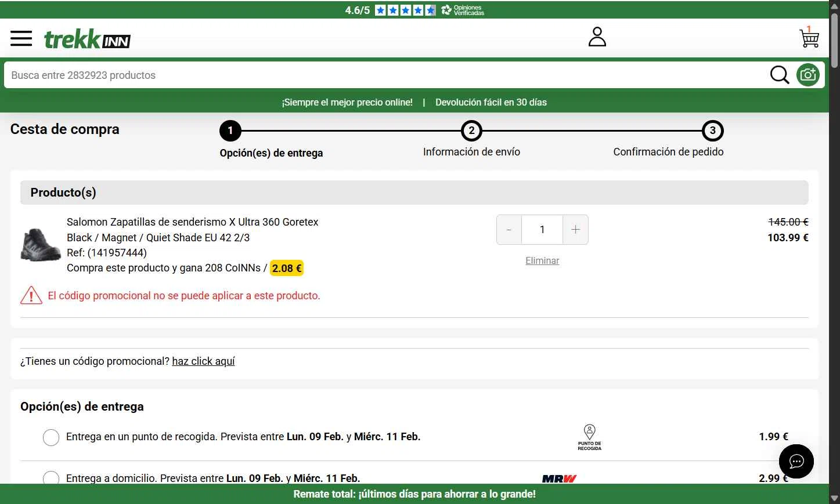Click the Remate total bottom banner
The width and height of the screenshot is (840, 504).
point(414,494)
